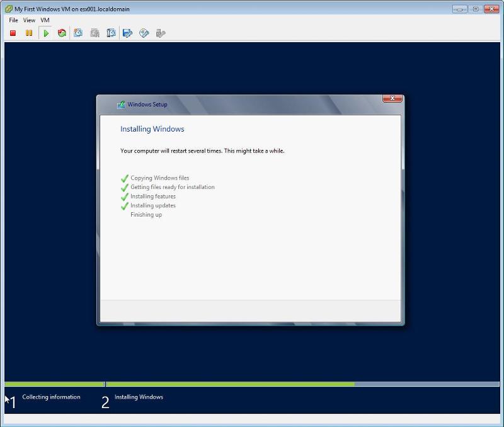Click the 'Installing Windows' stage label at bottom

[x=139, y=397]
